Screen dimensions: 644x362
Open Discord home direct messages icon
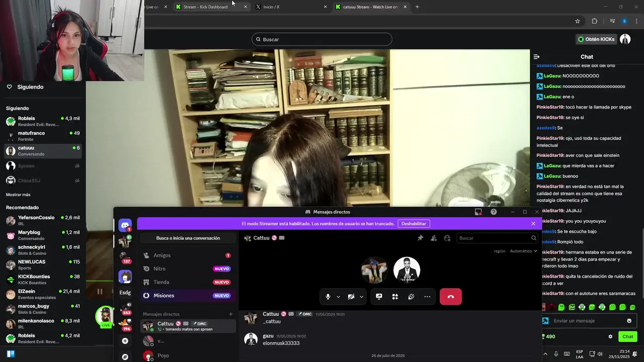(x=125, y=225)
